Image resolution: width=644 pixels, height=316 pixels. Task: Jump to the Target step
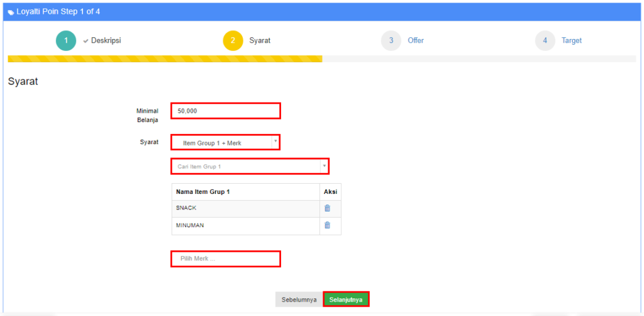[x=571, y=40]
